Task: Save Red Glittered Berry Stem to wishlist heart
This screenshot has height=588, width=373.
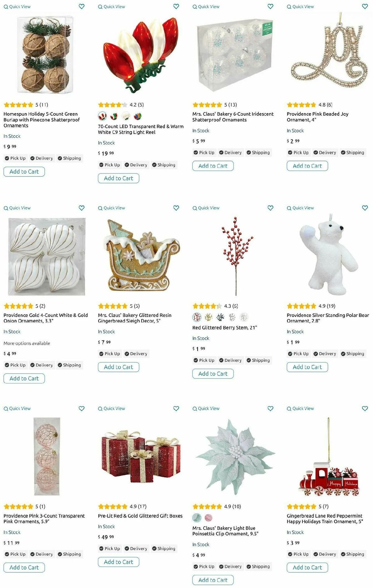Action: [270, 208]
